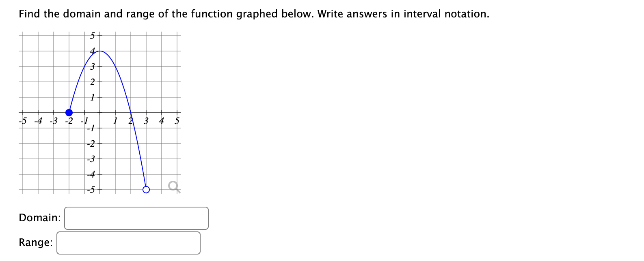This screenshot has width=644, height=261.
Task: Click the peak of the blue curve
Action: point(99,50)
